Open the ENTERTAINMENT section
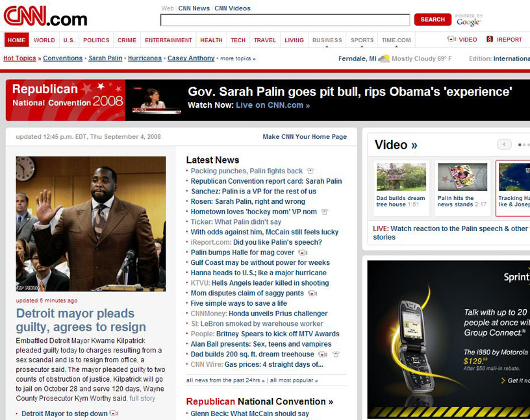The image size is (530, 420). point(168,40)
